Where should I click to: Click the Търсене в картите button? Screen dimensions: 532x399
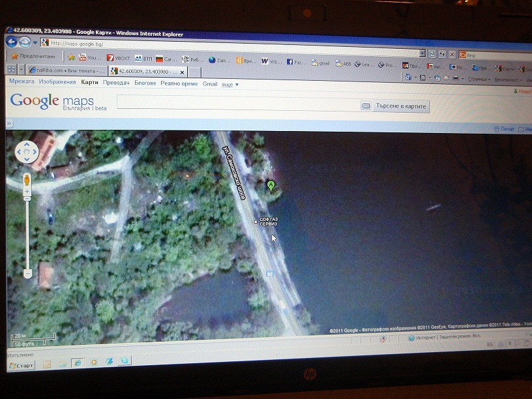tap(401, 106)
